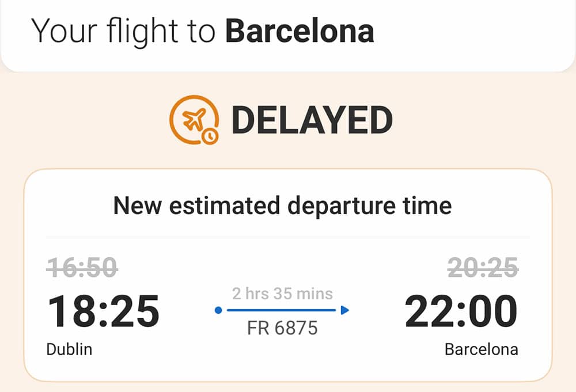Tap the small clock on the plane icon
Viewport: 576px width, 392px height.
[210, 136]
